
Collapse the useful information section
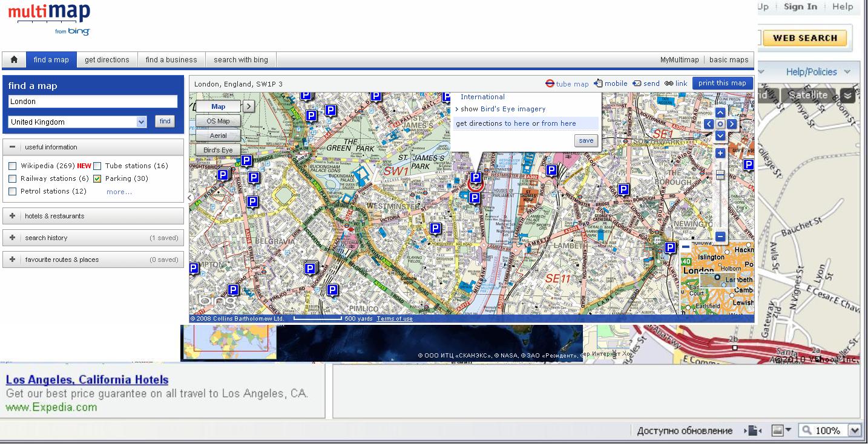(x=12, y=147)
